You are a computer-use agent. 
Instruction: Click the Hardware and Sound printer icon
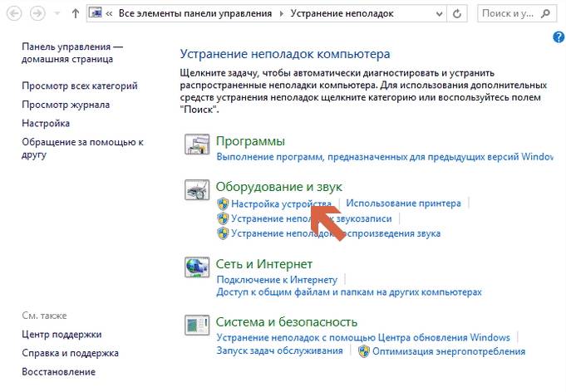click(196, 193)
